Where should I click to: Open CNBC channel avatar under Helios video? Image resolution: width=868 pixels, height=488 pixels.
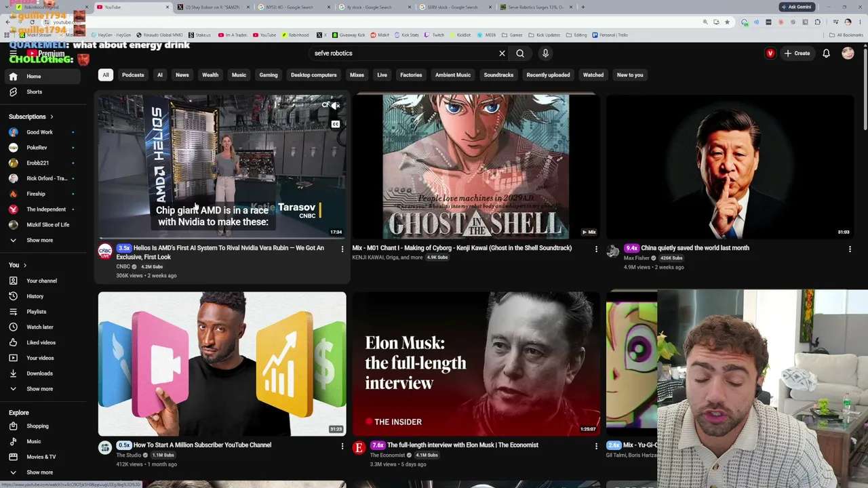coord(105,252)
